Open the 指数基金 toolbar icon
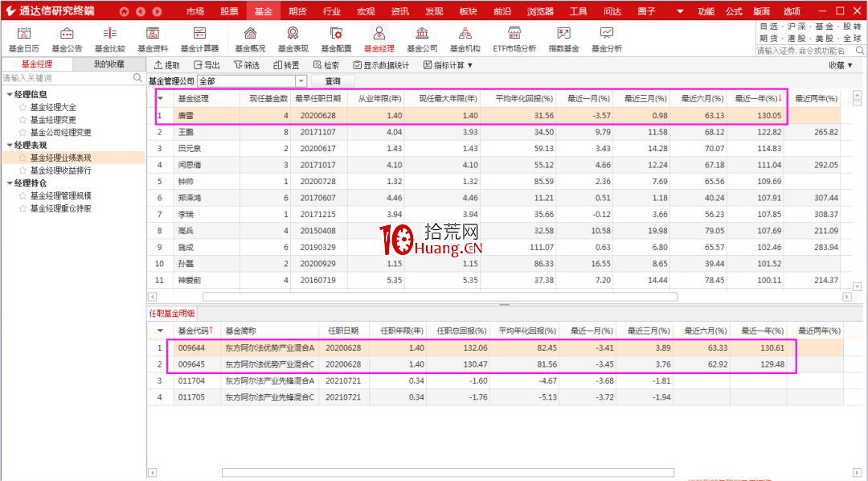This screenshot has height=481, width=868. click(563, 39)
